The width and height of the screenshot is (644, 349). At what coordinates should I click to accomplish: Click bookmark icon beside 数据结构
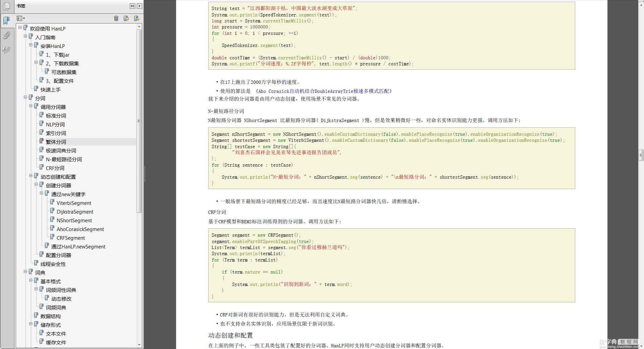(36, 315)
